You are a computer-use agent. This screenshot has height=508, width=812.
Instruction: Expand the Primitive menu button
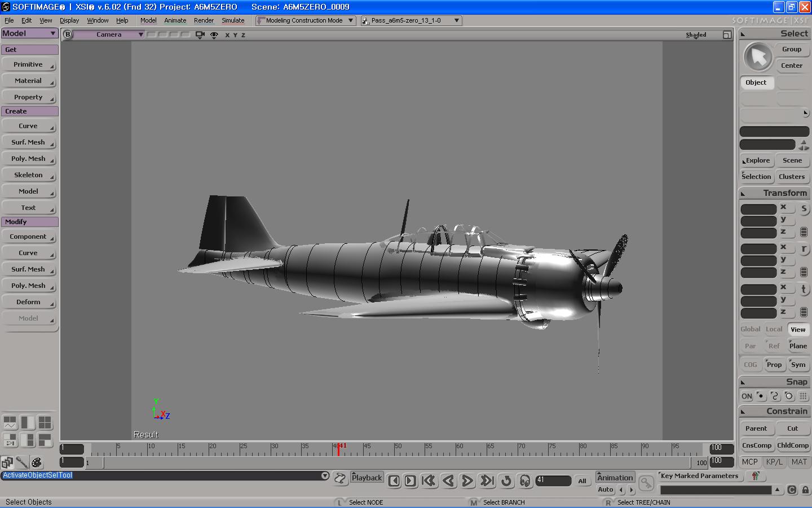[29, 65]
